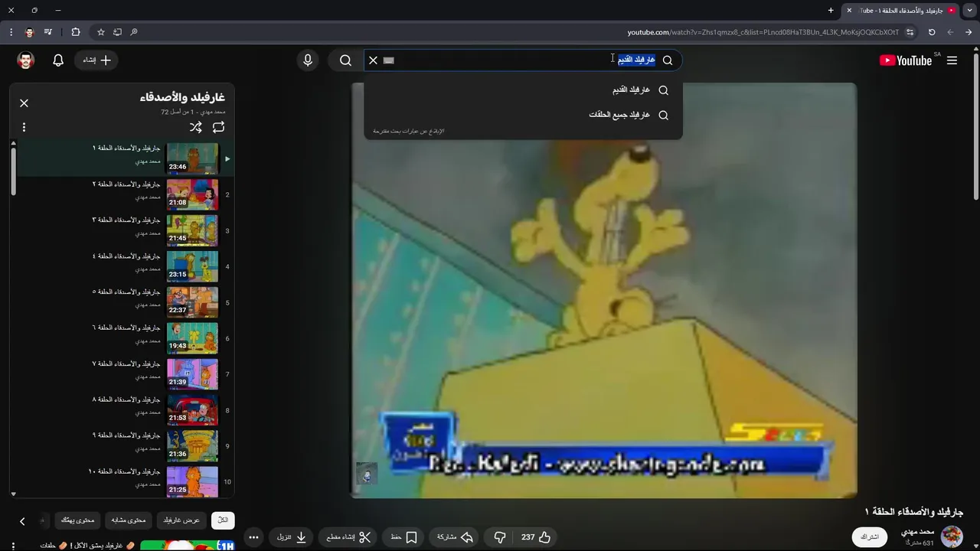Bookmark this page with star
Screen dimensions: 980x551
pyautogui.click(x=100, y=32)
